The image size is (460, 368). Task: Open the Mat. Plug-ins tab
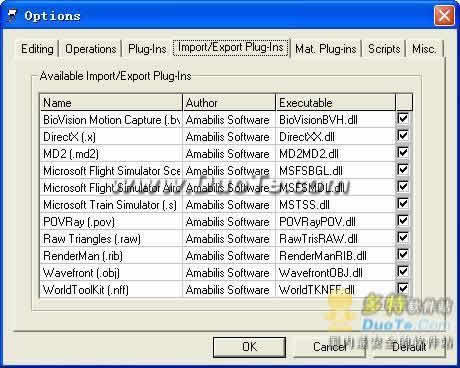(326, 49)
